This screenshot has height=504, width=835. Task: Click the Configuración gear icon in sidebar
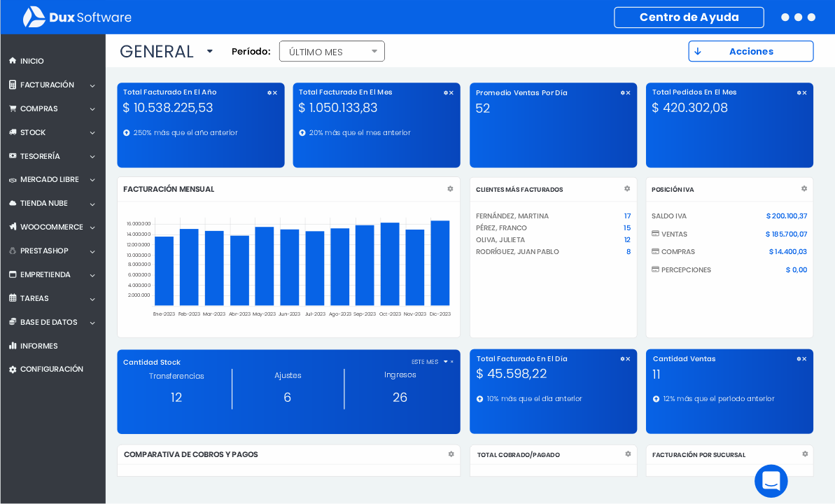pyautogui.click(x=13, y=370)
